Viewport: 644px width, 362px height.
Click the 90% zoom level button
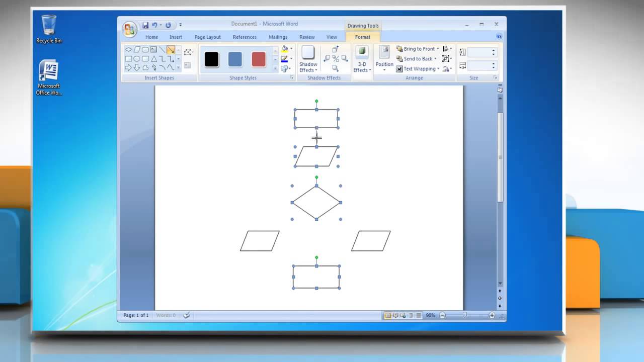click(x=430, y=315)
